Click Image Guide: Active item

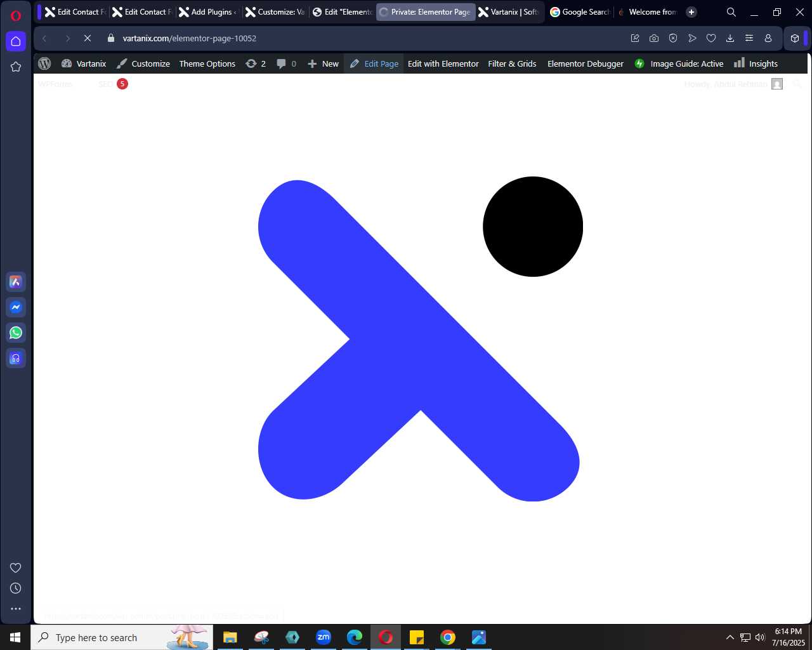(679, 63)
